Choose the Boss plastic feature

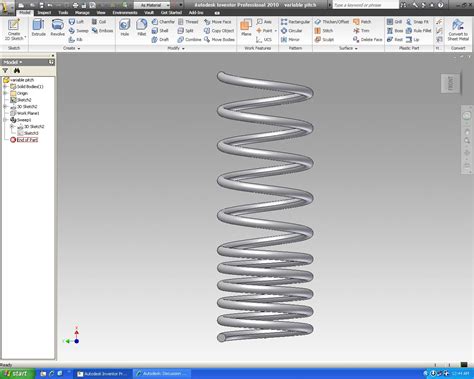[x=395, y=31]
